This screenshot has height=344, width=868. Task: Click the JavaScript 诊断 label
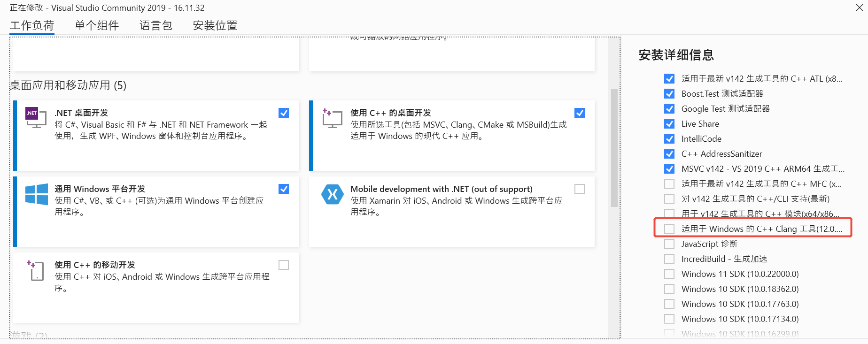coord(710,244)
